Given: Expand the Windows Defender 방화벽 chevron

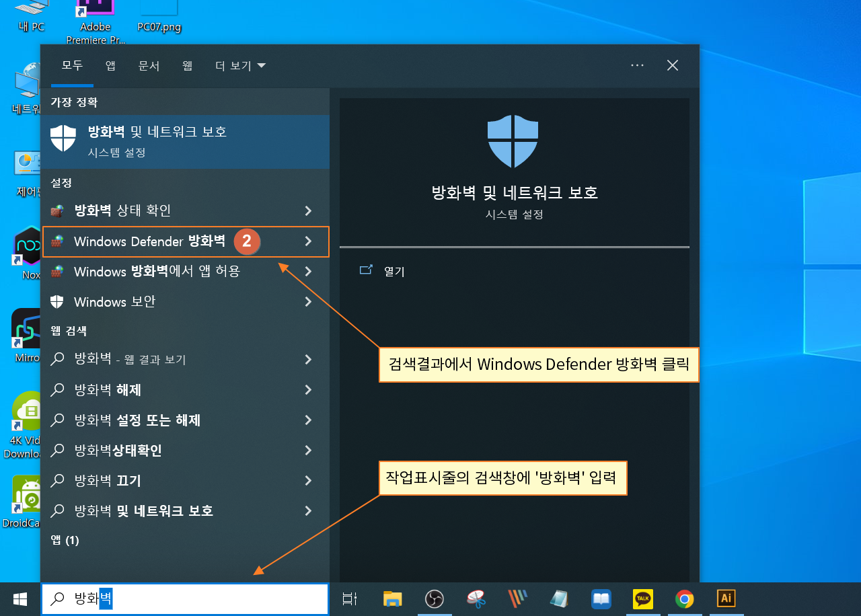Looking at the screenshot, I should pyautogui.click(x=308, y=241).
